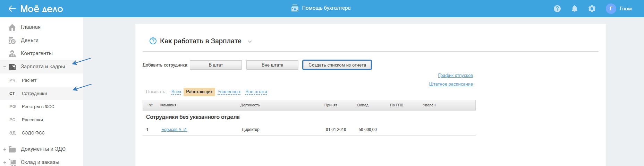Expand the Склад и заказы section

coord(5,163)
